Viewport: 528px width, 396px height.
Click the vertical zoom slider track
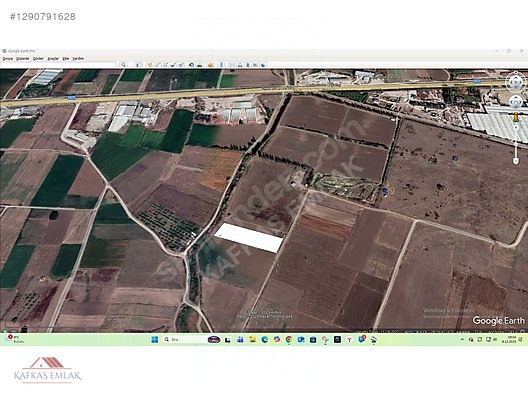[x=516, y=143]
